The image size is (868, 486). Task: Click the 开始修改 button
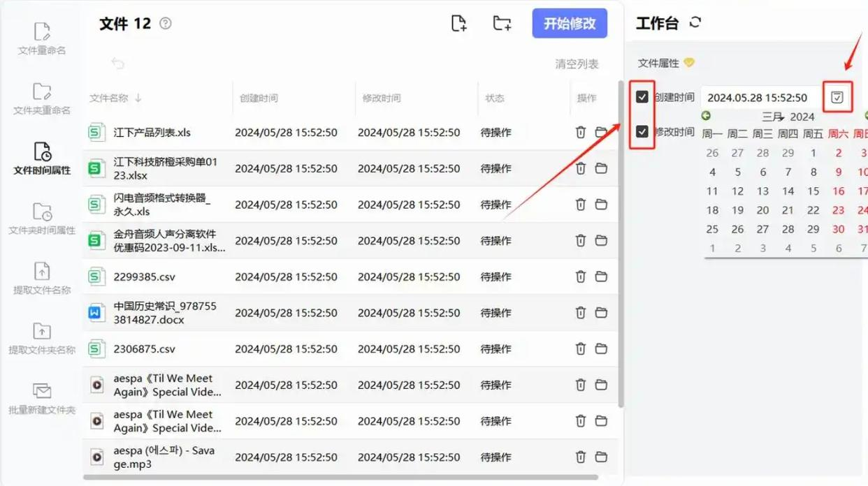click(x=570, y=23)
